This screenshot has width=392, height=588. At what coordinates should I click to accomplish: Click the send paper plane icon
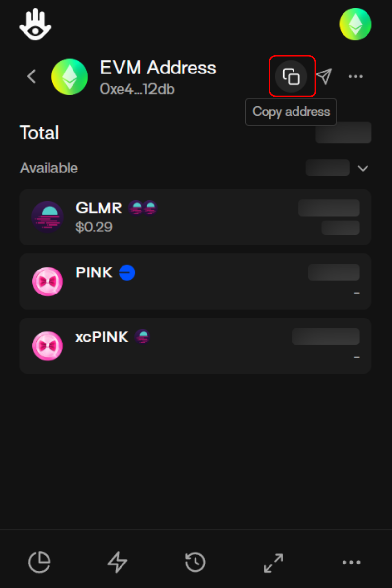point(324,76)
